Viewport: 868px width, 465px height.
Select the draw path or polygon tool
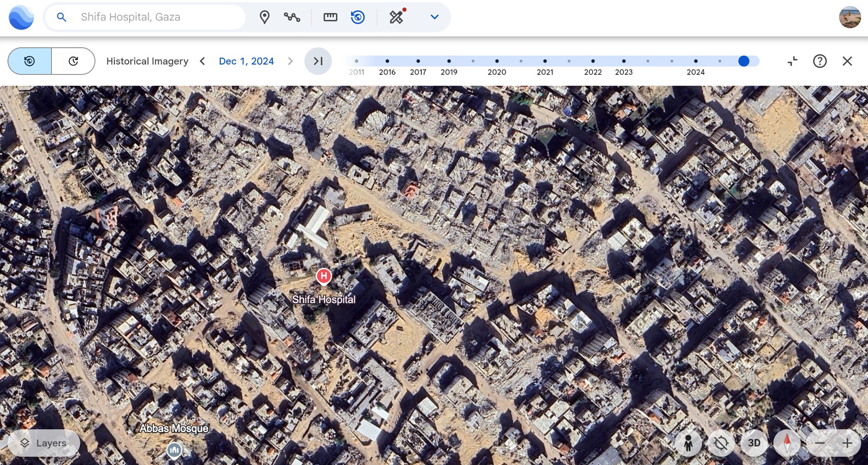click(292, 17)
